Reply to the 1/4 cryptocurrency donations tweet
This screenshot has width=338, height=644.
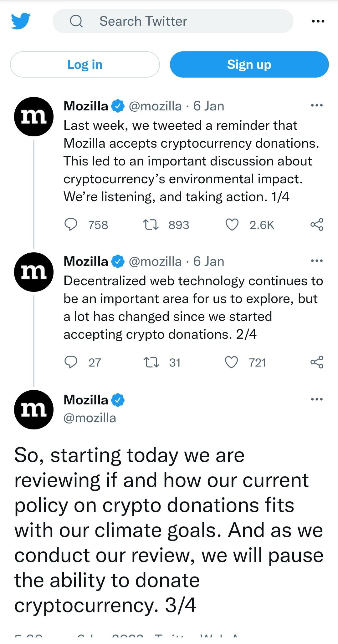click(71, 225)
